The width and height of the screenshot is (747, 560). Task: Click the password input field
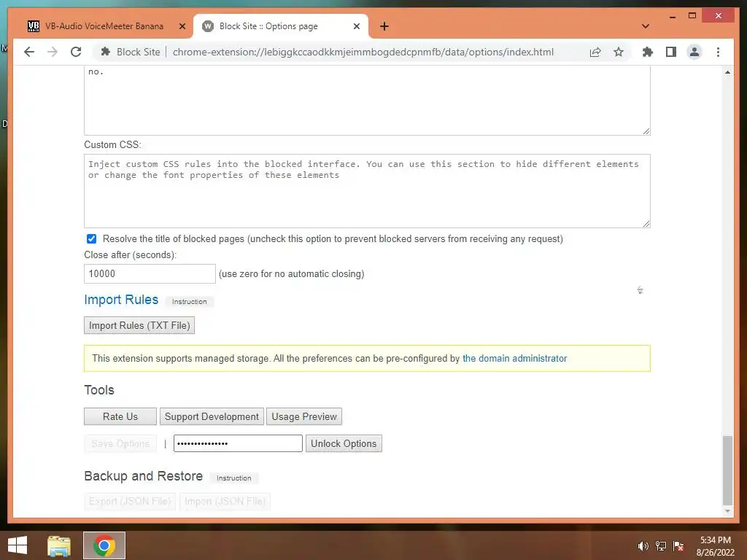coord(238,444)
